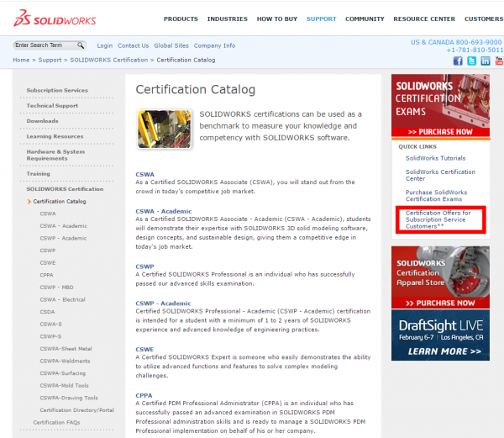This screenshot has width=504, height=438.
Task: Select Certification Catalog in sidebar
Action: (x=60, y=201)
